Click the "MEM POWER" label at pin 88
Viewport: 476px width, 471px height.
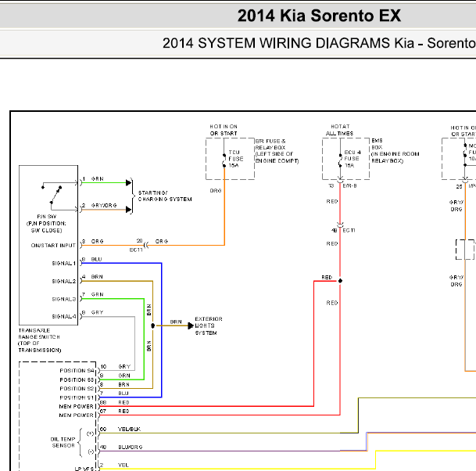pos(76,406)
